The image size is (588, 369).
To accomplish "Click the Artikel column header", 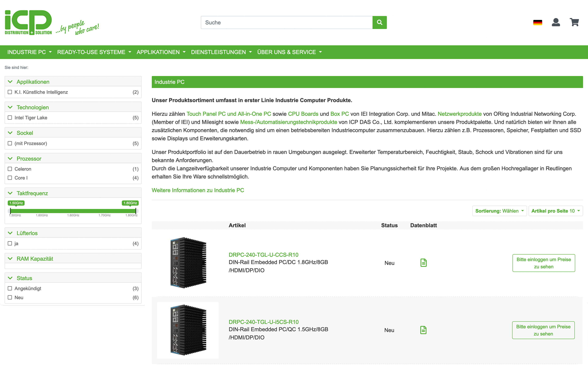I will pos(237,225).
